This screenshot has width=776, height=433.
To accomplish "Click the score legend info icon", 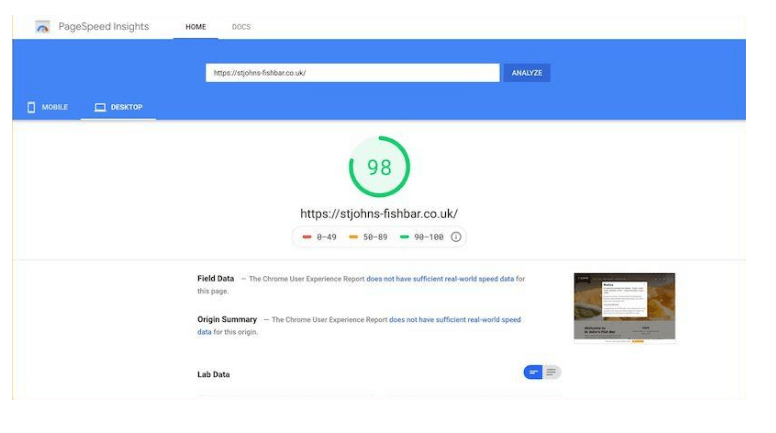I will click(x=456, y=237).
